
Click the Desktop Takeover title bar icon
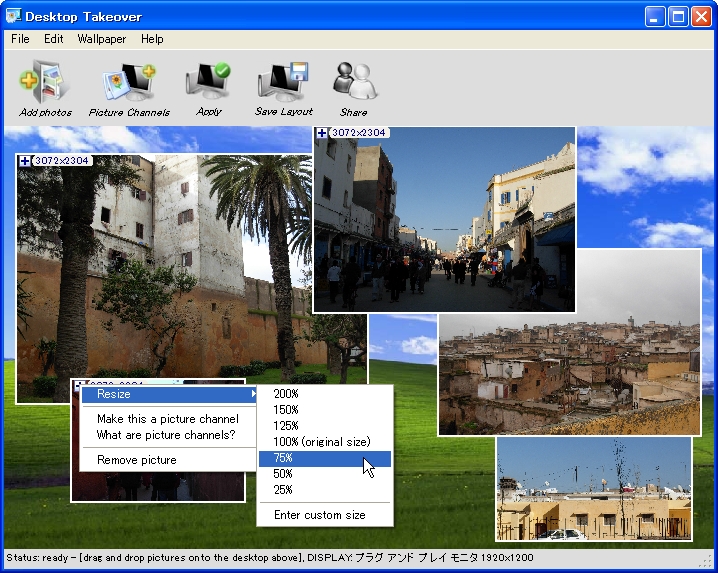[x=13, y=16]
